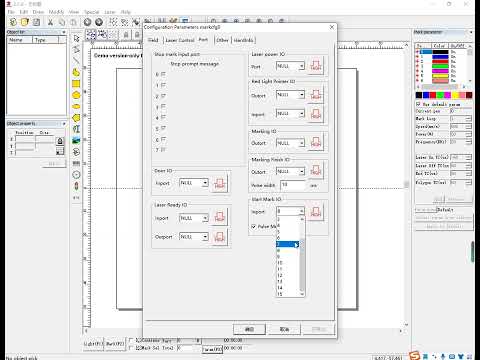Toggle Laser power IO level icon
The width and height of the screenshot is (480, 360).
[x=316, y=65]
